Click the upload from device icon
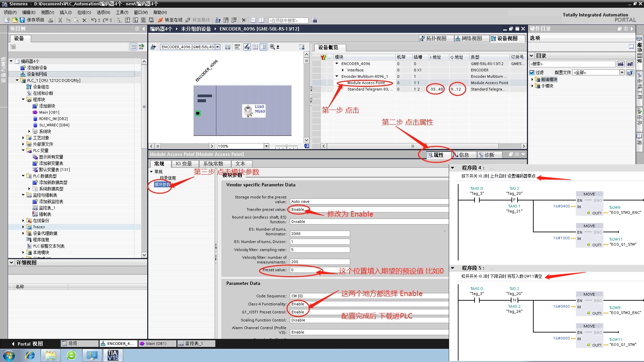The image size is (644, 362). (x=136, y=20)
